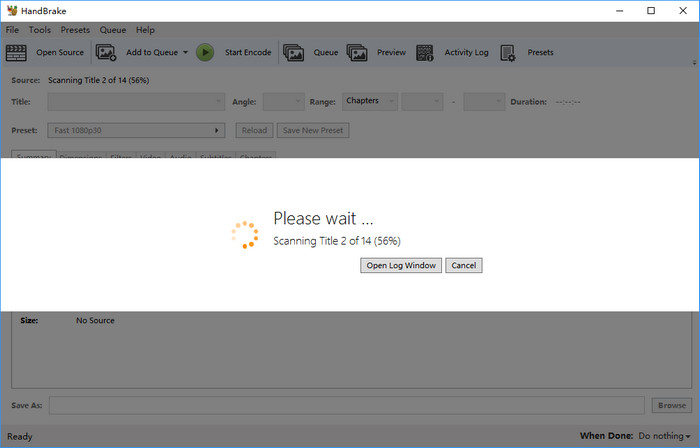This screenshot has width=700, height=448.
Task: Click the Reload preset button
Action: point(254,130)
